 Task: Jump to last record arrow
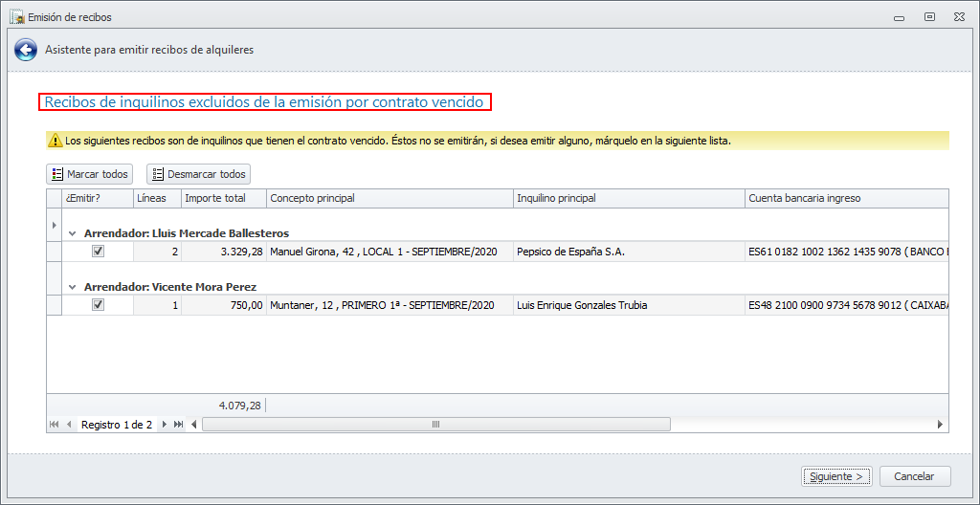point(179,424)
